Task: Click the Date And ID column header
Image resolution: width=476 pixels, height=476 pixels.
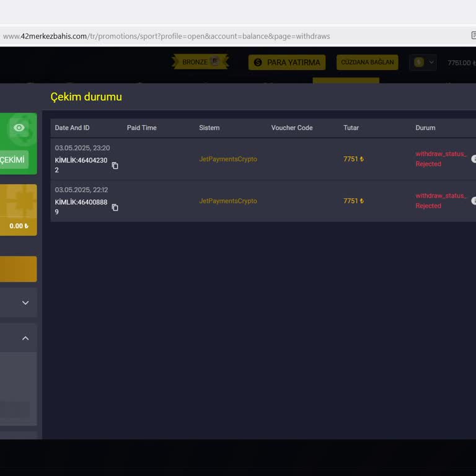Action: pos(72,128)
